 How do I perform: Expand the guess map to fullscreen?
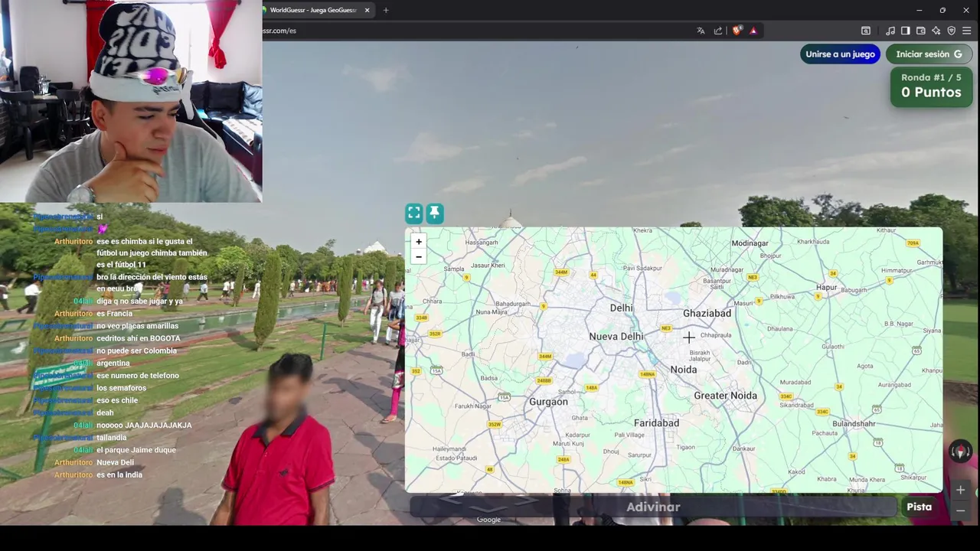413,213
